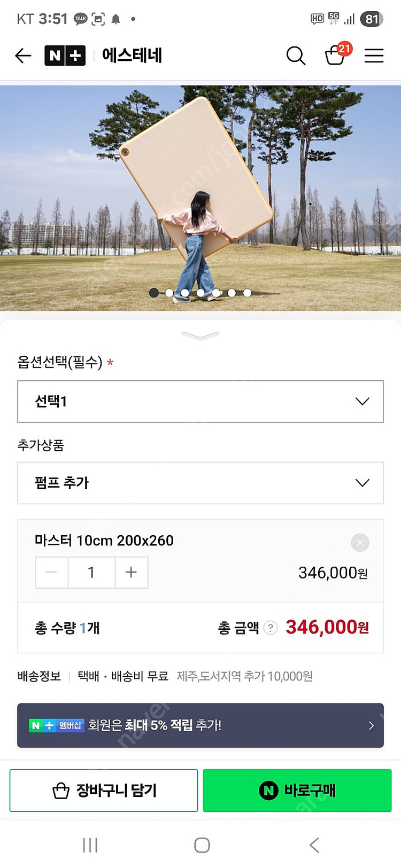Open the 멤버십 최대 5% 적립 banner
The width and height of the screenshot is (401, 868).
200,725
